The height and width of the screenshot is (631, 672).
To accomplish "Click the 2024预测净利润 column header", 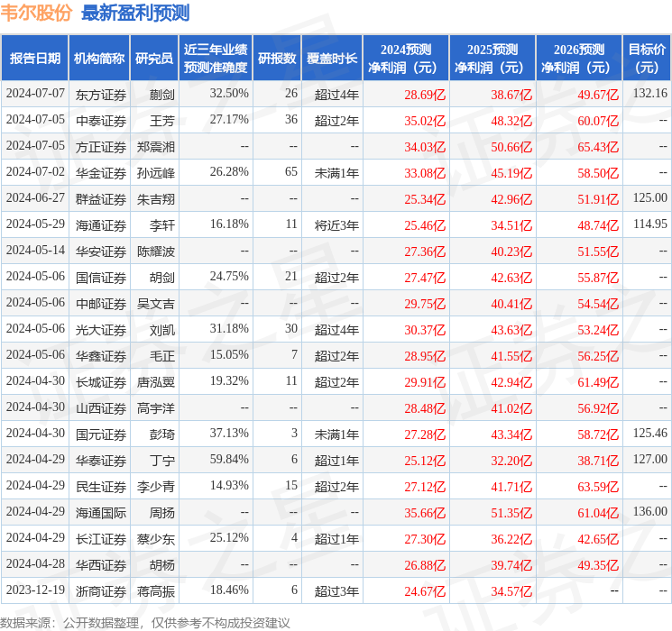I will (x=406, y=59).
